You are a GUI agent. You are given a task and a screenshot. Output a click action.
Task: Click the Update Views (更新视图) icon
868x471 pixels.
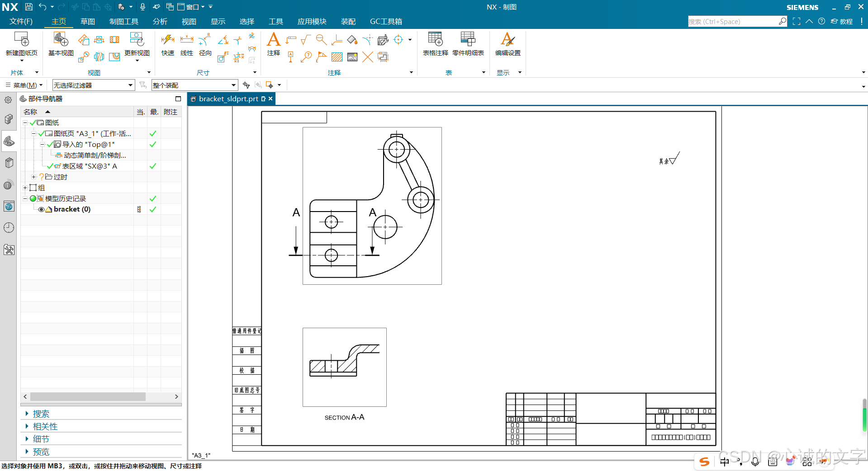point(137,39)
